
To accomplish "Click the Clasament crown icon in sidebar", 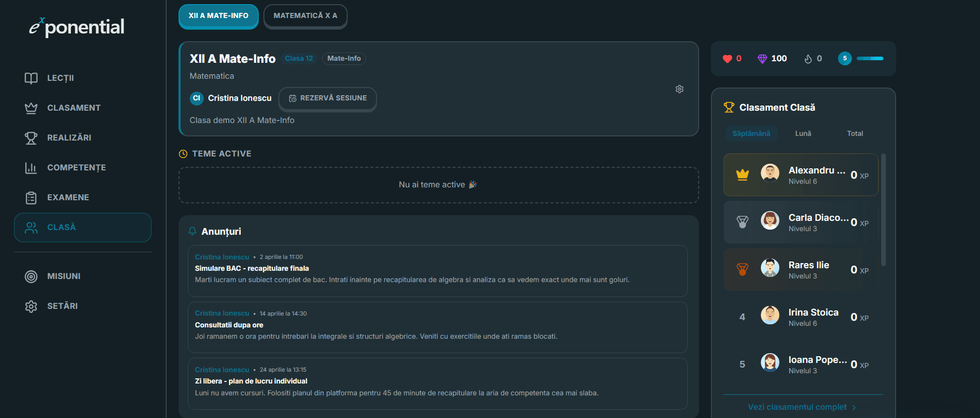I will point(31,108).
